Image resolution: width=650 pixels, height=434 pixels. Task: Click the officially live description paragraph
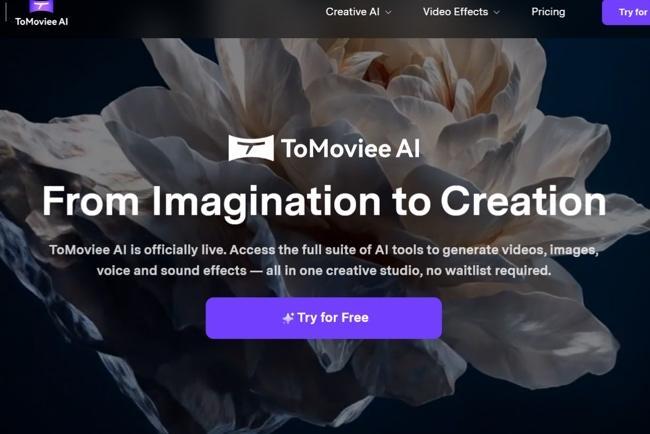[324, 260]
